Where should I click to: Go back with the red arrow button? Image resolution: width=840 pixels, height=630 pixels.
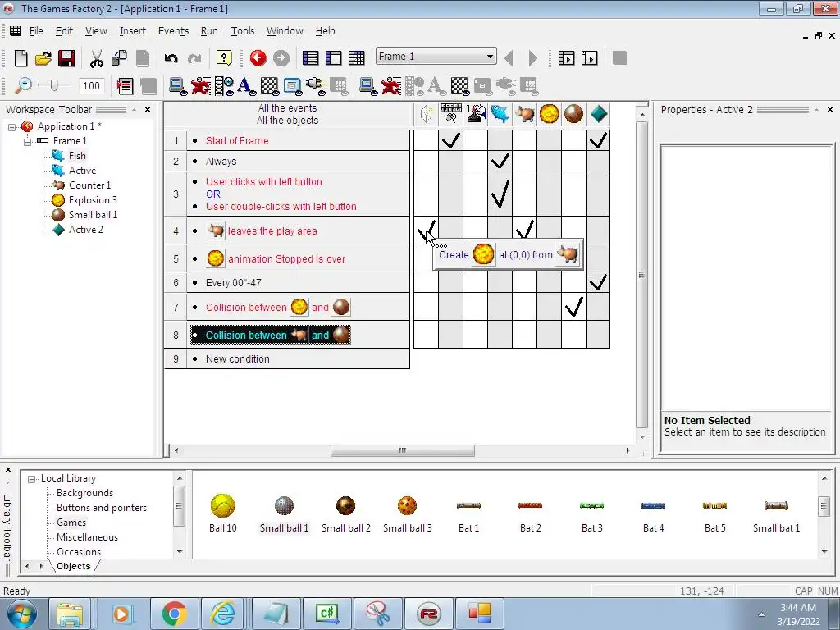258,58
